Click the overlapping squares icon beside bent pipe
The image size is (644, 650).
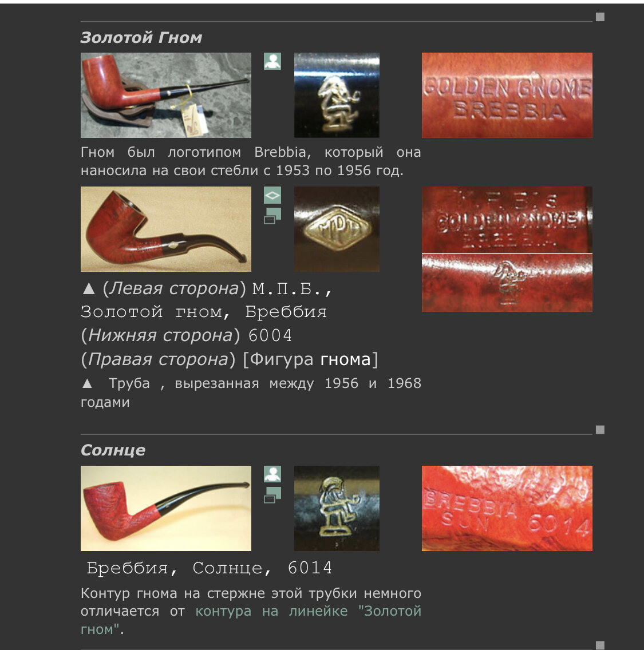click(272, 216)
